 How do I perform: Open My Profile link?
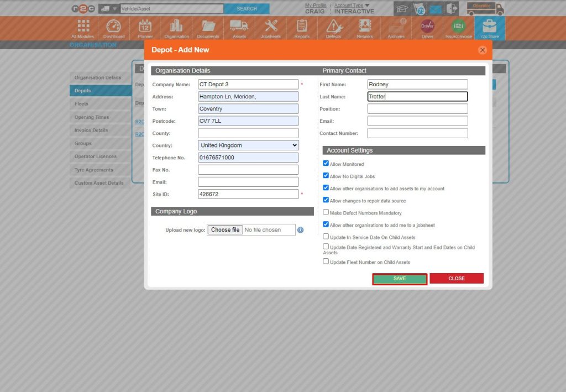[x=316, y=6]
